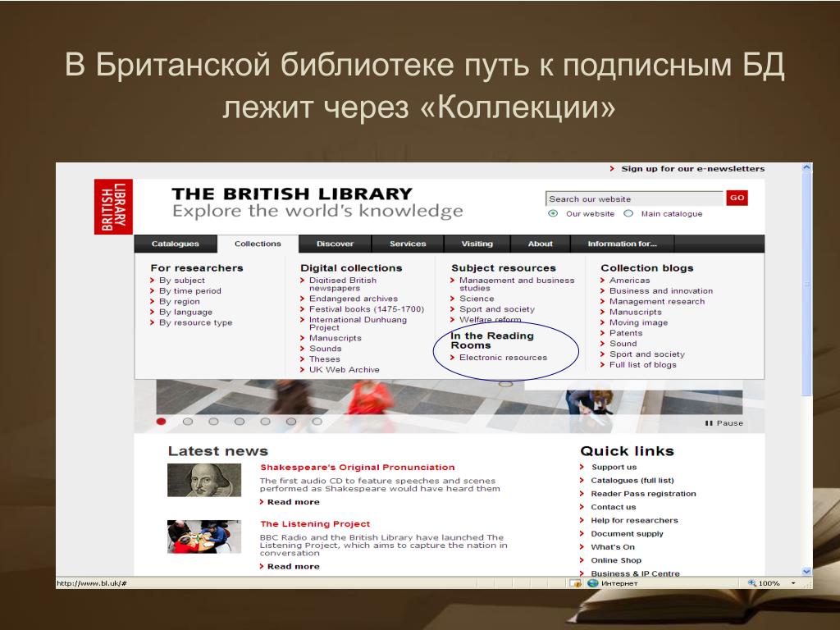Open Shakespeare's Original Pronunciation headline
840x630 pixels.
click(358, 467)
